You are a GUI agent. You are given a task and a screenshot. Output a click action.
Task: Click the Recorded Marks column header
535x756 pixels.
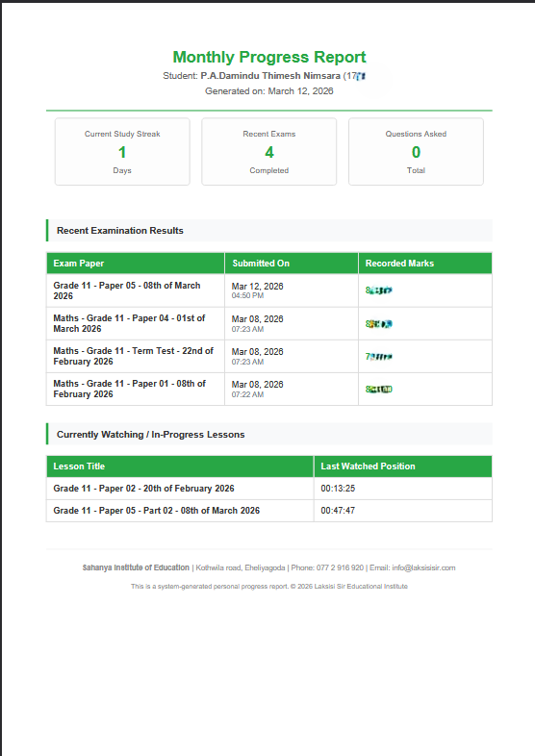[x=425, y=264]
